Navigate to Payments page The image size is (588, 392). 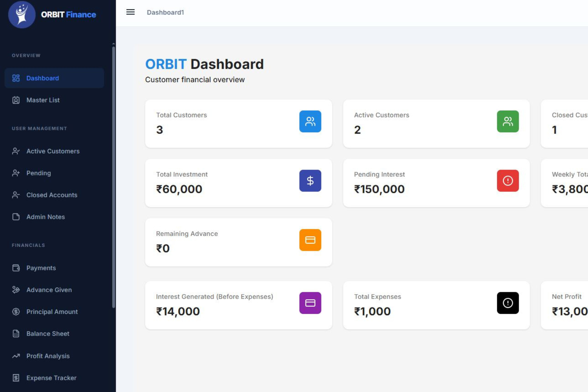54,268
